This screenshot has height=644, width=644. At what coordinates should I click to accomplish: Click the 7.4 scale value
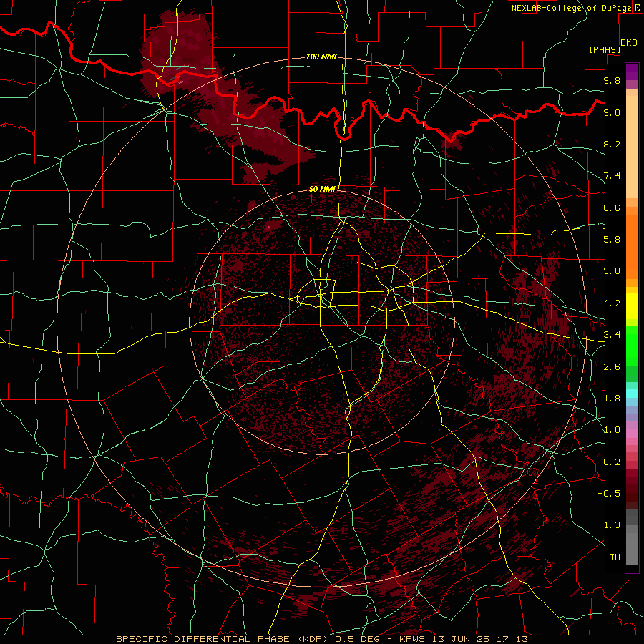pyautogui.click(x=612, y=176)
